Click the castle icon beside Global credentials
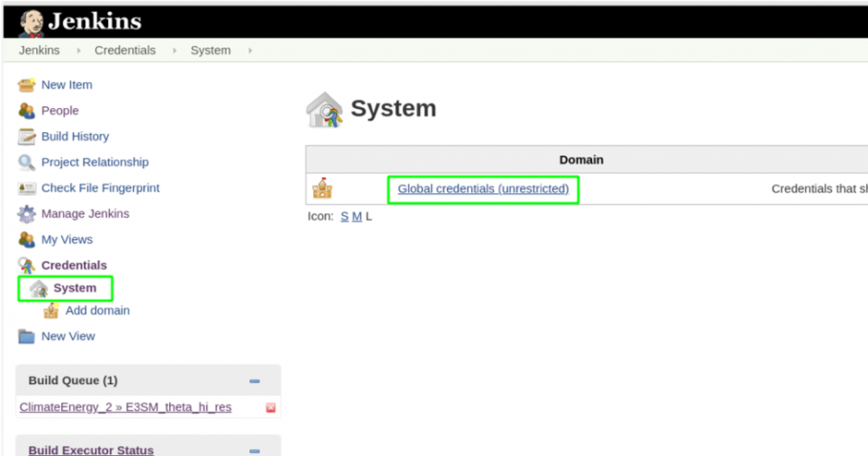Image resolution: width=868 pixels, height=456 pixels. click(x=322, y=189)
